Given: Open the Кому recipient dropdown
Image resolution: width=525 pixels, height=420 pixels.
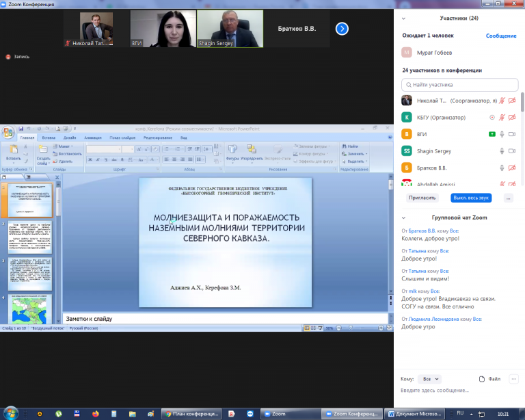Looking at the screenshot, I should 431,378.
